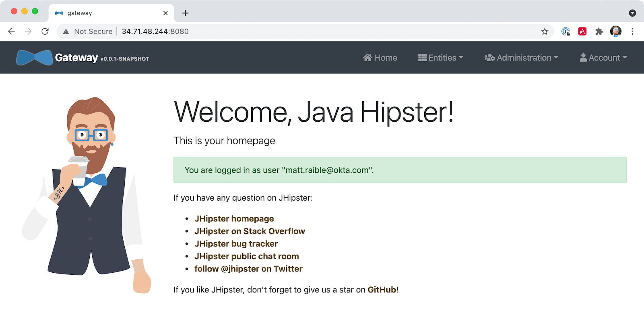Open the Chrome profile avatar
The image size is (644, 313).
[x=615, y=31]
